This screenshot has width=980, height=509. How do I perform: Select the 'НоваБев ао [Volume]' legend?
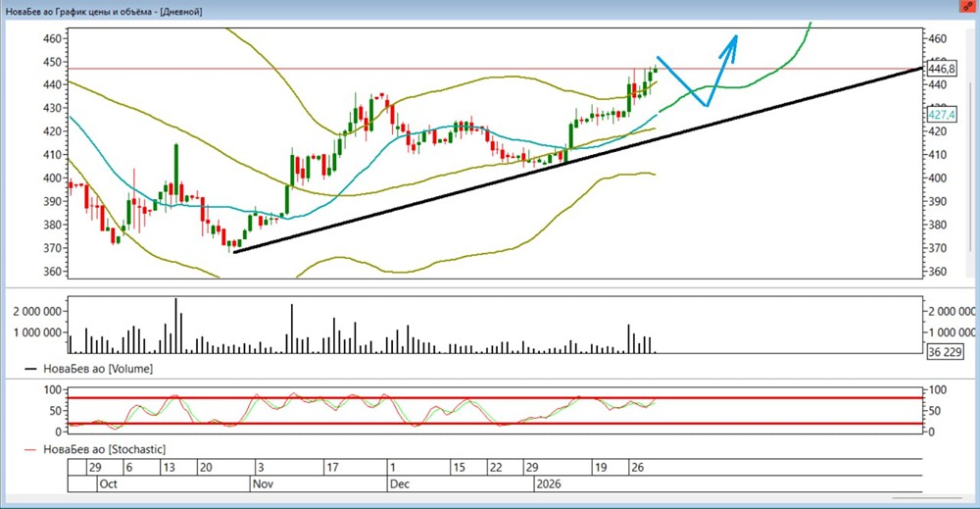(88, 369)
